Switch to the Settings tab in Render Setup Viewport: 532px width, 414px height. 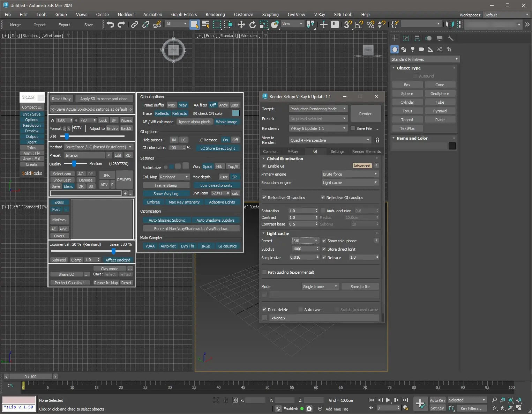coord(337,151)
